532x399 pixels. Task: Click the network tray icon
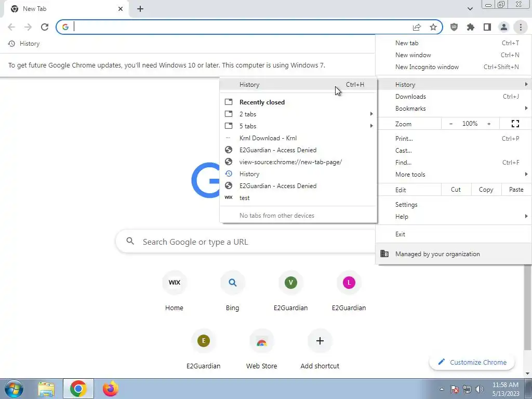click(467, 389)
